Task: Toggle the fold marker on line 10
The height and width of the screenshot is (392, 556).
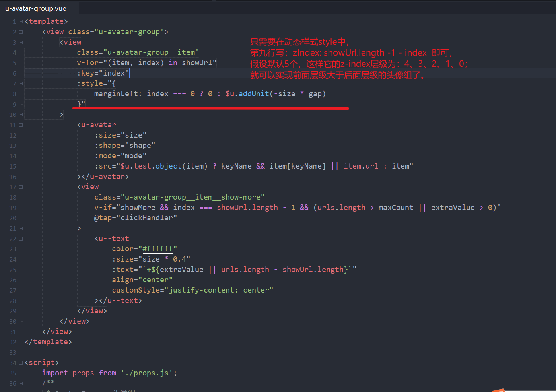Action: point(21,114)
